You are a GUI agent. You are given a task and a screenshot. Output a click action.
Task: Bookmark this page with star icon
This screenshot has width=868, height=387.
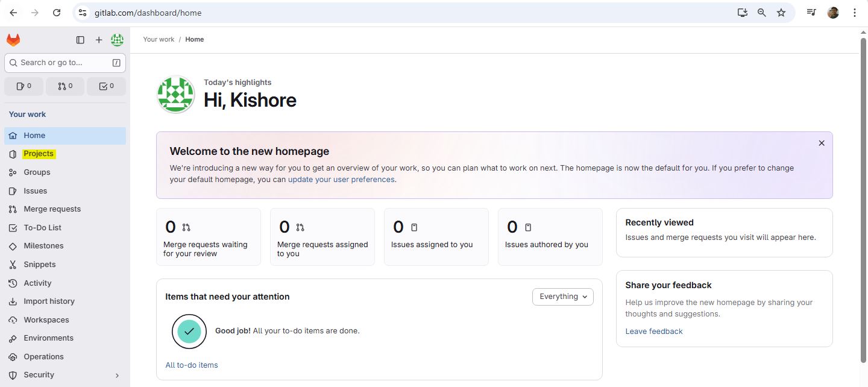(x=781, y=13)
